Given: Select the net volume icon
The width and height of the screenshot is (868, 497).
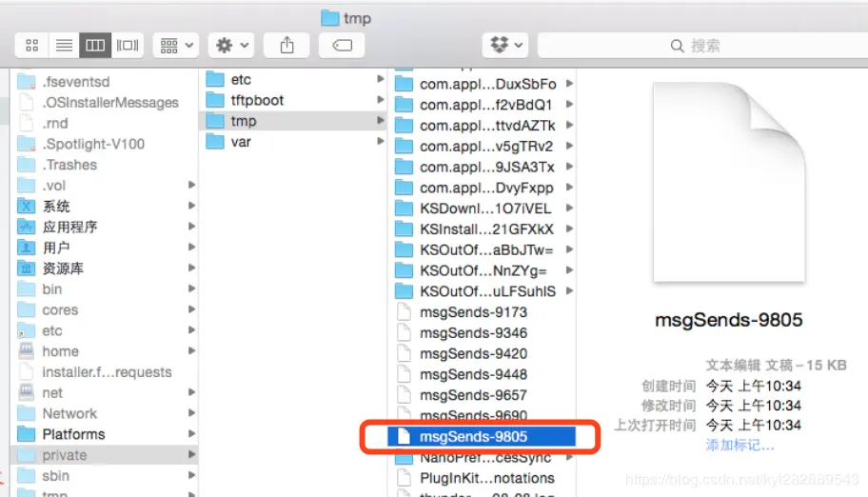Looking at the screenshot, I should pyautogui.click(x=26, y=392).
